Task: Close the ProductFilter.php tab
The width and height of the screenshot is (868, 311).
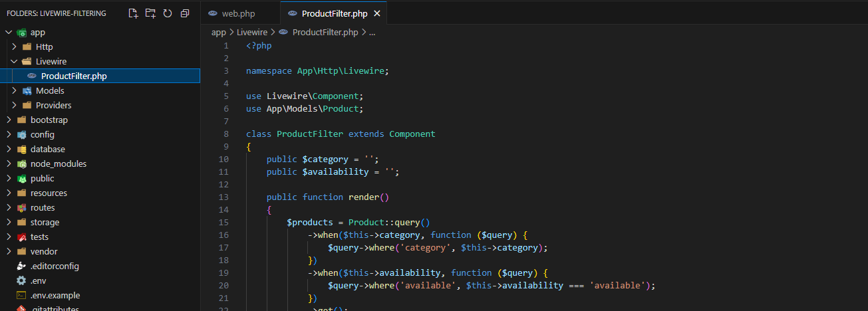Action: (377, 14)
